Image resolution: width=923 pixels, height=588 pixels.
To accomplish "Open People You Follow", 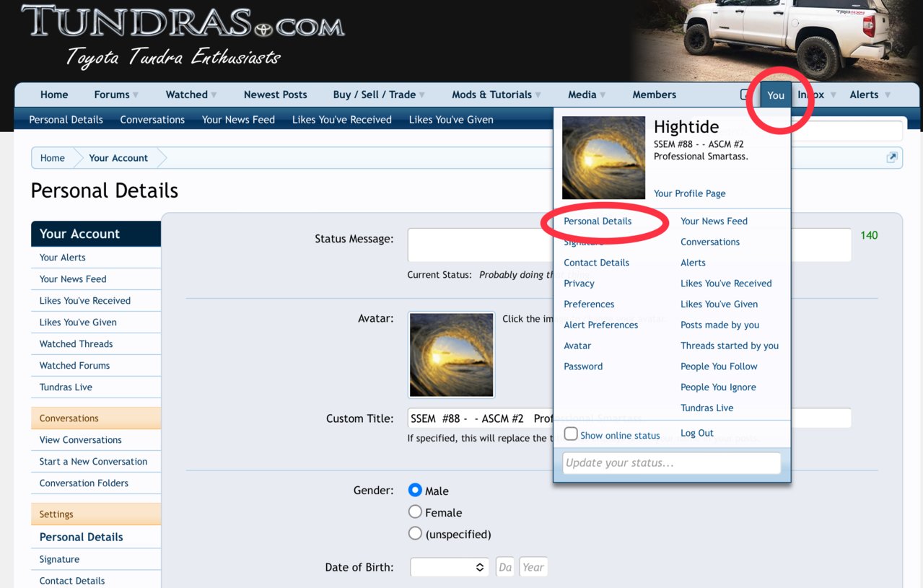I will click(719, 367).
